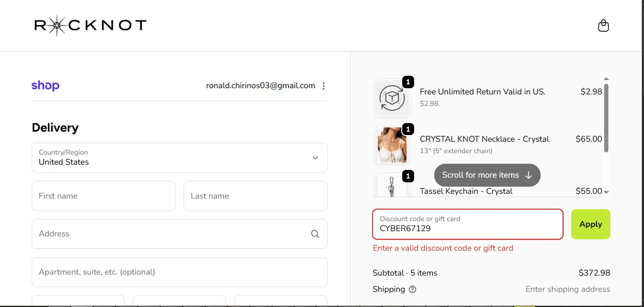Focus the First name field
Viewport: 644px width, 307px height.
click(103, 196)
